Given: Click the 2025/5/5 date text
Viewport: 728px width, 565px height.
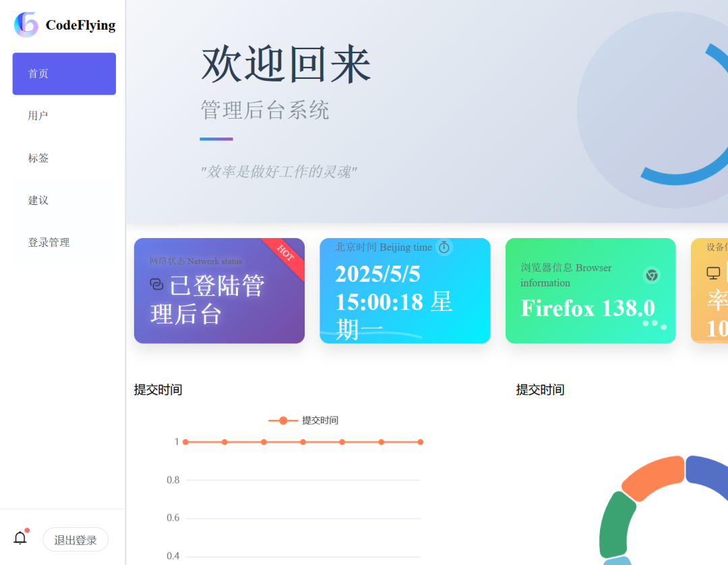Looking at the screenshot, I should pos(377,274).
